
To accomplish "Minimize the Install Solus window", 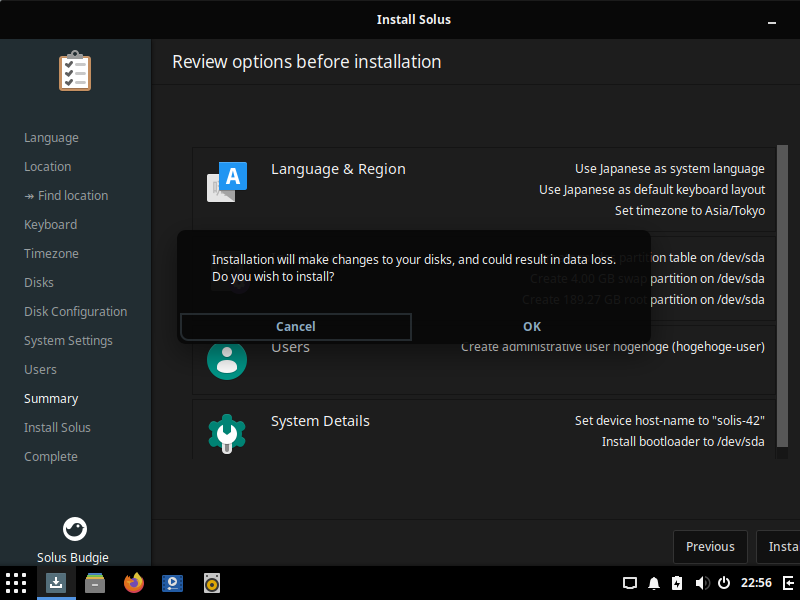I will (x=772, y=22).
